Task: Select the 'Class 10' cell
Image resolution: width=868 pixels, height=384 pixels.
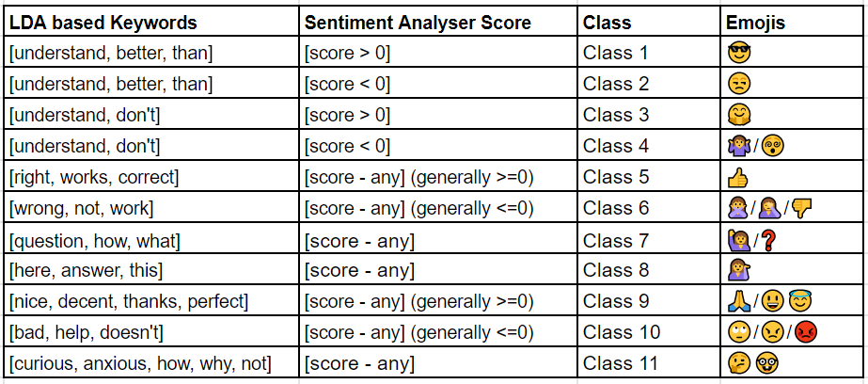Action: (621, 332)
